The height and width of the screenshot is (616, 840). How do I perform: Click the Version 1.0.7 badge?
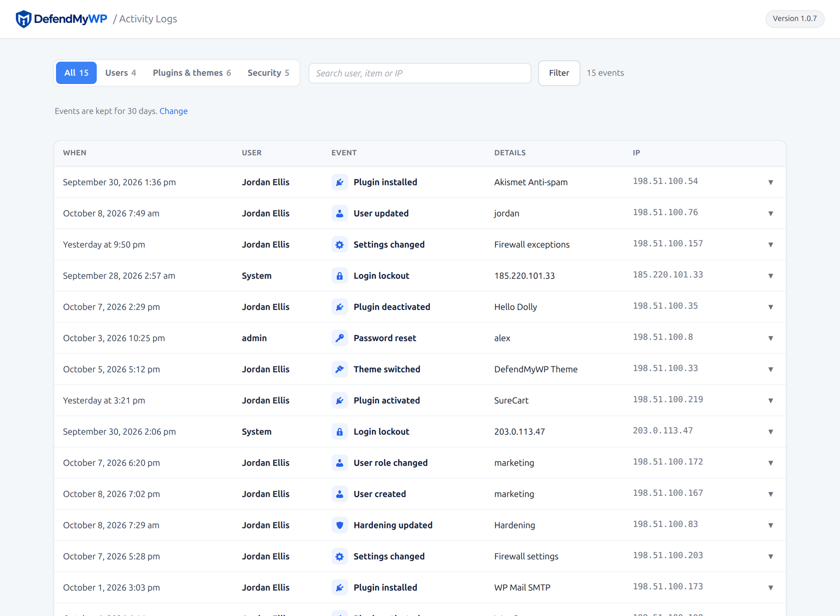794,18
